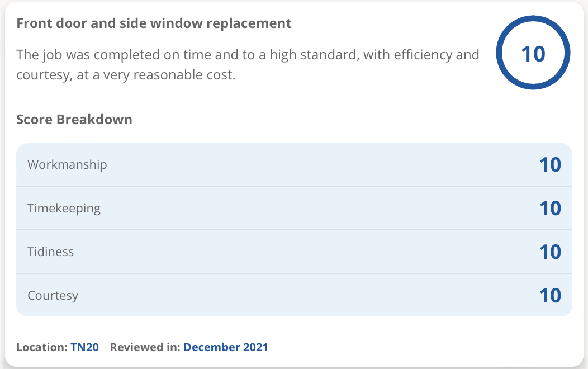Select the Workmanship score row

[294, 164]
